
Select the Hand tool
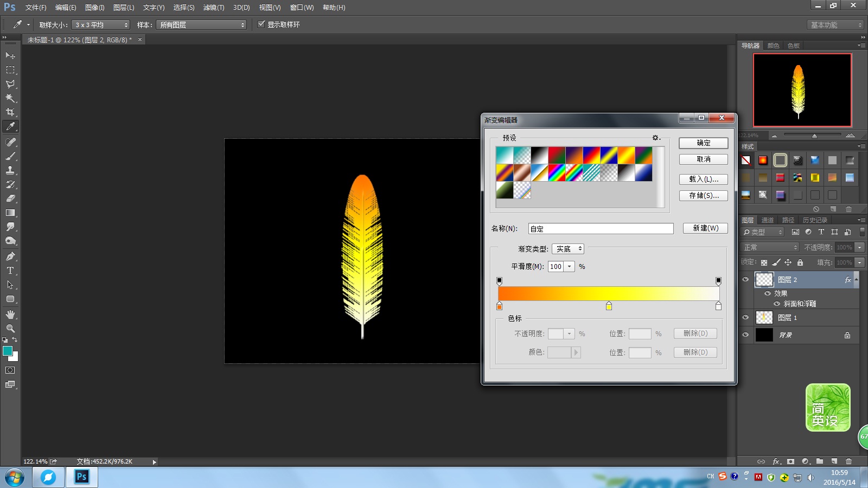click(10, 314)
